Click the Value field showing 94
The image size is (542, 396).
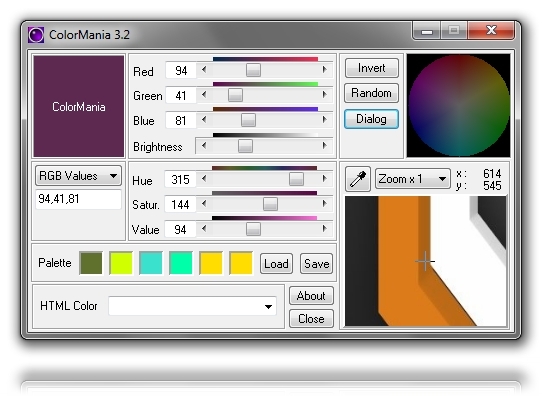pos(180,229)
